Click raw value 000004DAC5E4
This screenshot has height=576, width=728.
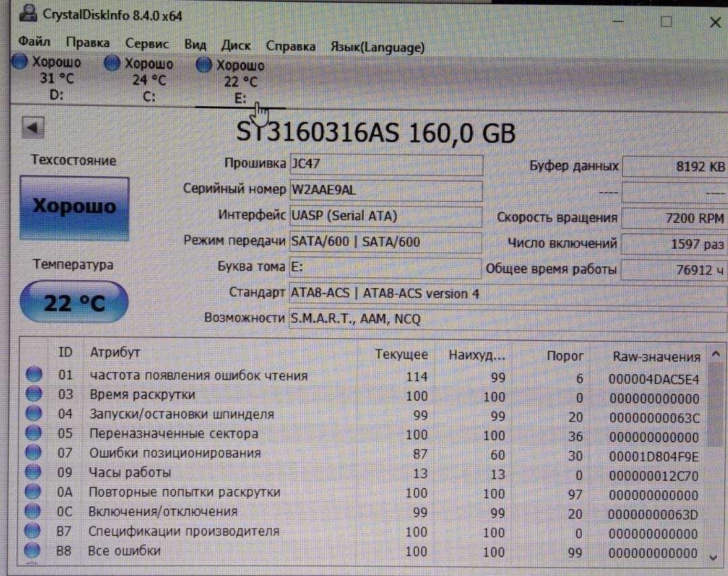point(654,379)
